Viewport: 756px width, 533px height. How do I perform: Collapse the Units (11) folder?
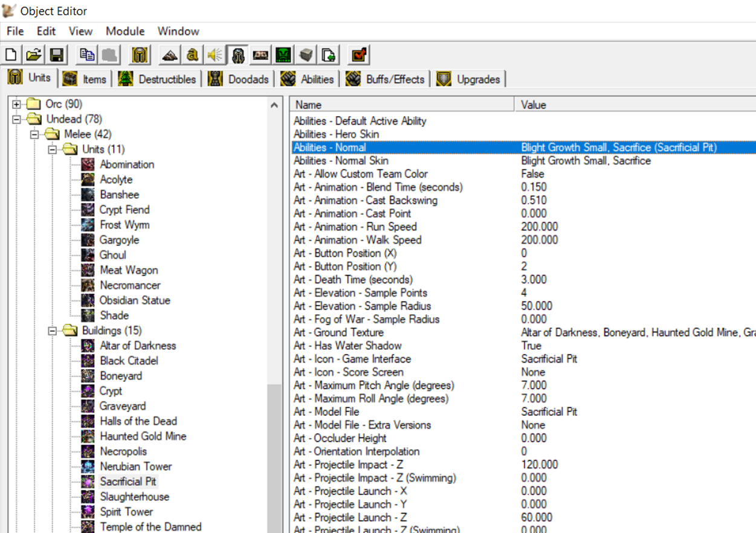coord(53,149)
